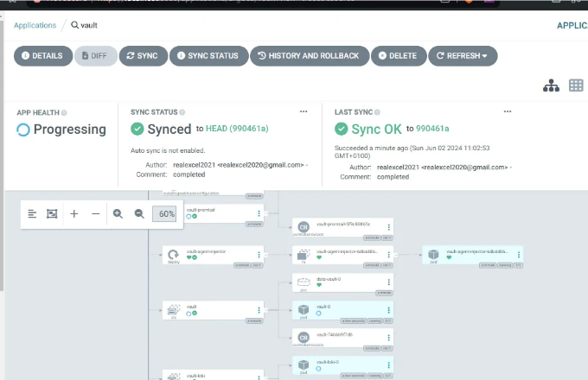Image resolution: width=588 pixels, height=380 pixels.
Task: Open the DETAILS panel
Action: point(43,56)
